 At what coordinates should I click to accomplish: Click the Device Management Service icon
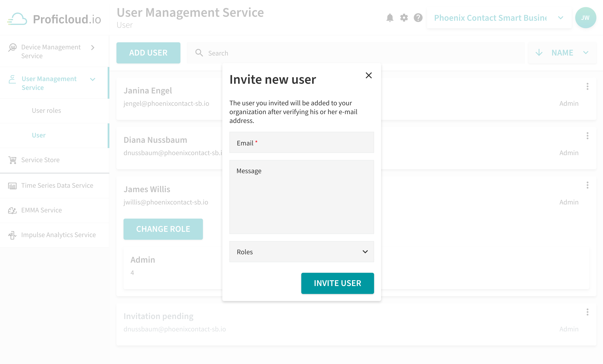[12, 47]
